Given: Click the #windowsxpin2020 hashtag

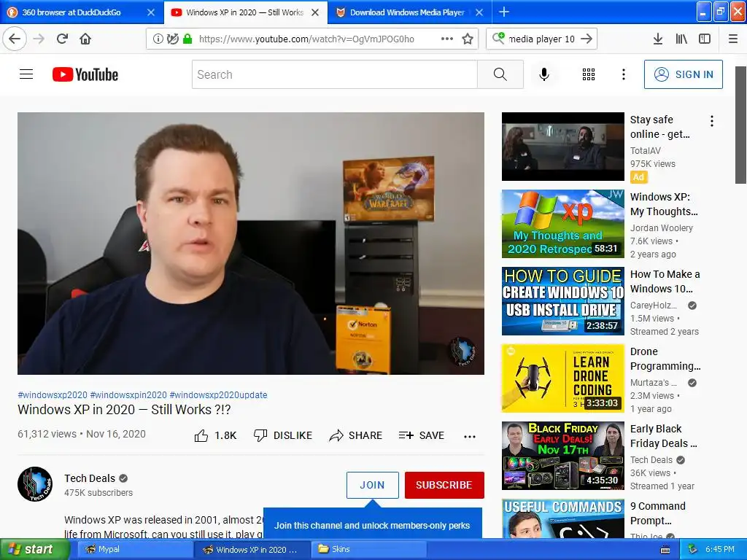Looking at the screenshot, I should tap(128, 394).
